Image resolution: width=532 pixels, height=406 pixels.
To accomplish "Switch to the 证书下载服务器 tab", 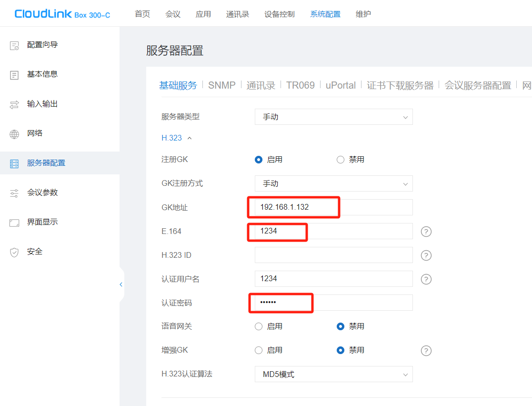I will (x=400, y=85).
